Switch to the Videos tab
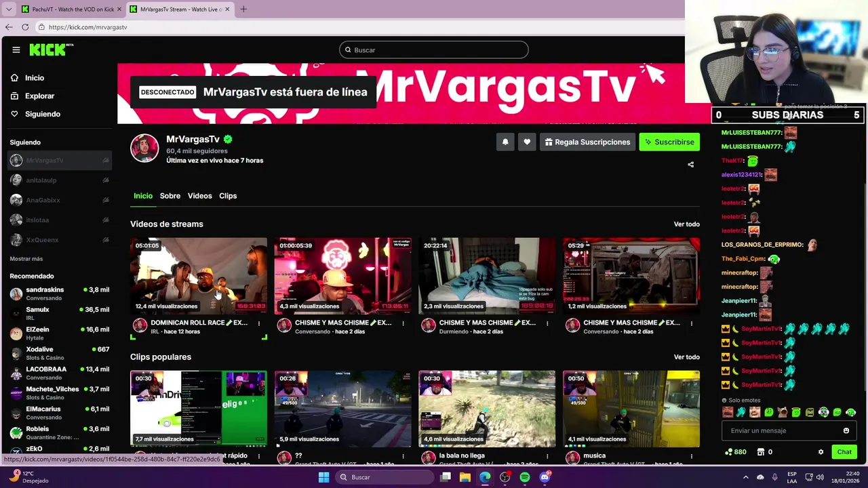The height and width of the screenshot is (488, 868). pyautogui.click(x=200, y=196)
